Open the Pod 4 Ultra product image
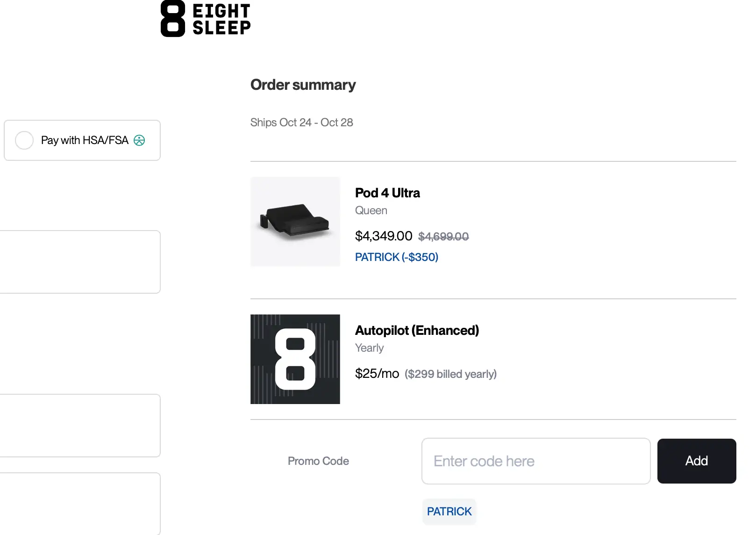 click(x=295, y=221)
